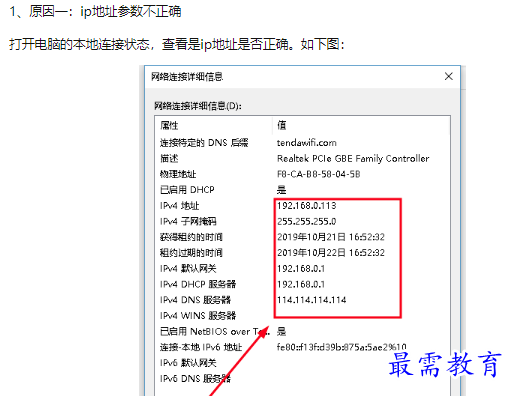Select the 租约过期的时间 property label
Screen dimensions: 510x396
pyautogui.click(x=191, y=253)
